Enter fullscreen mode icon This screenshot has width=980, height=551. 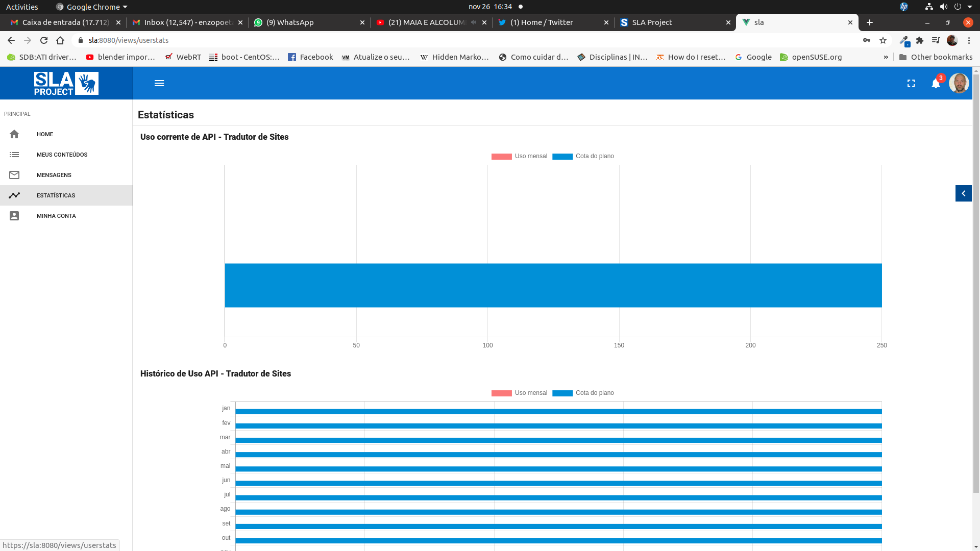(911, 83)
